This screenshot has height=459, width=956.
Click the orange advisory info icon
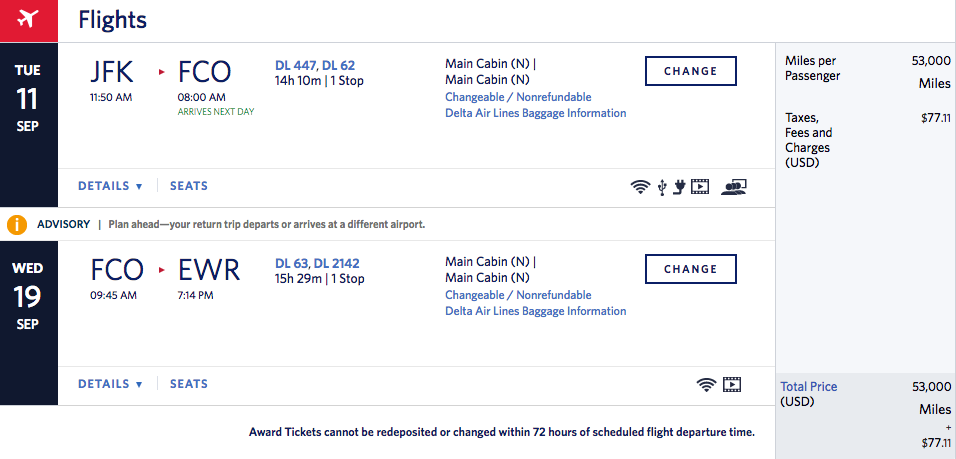tap(16, 224)
